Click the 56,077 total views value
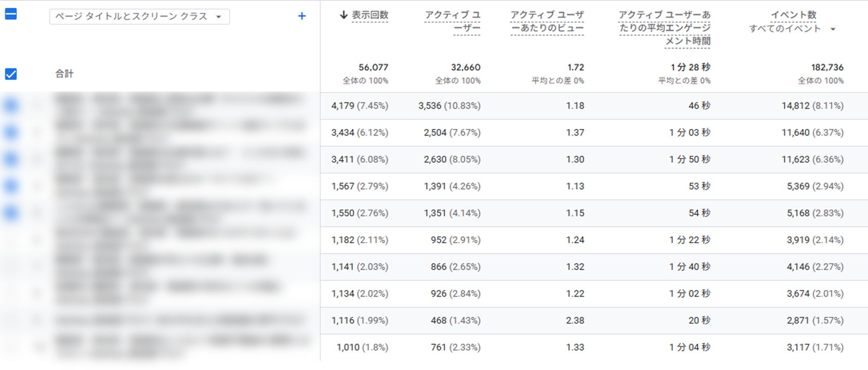 tap(373, 68)
